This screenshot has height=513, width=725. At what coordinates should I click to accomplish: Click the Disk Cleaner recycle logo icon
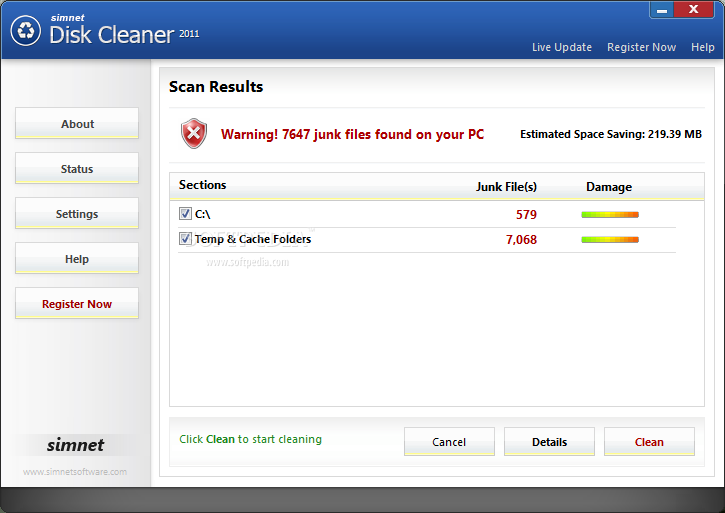coord(26,31)
